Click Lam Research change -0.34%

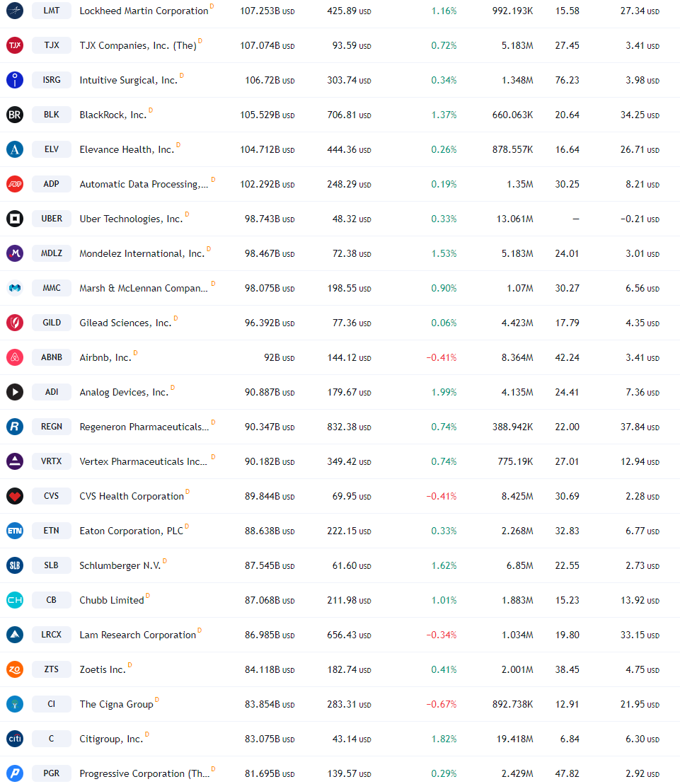(442, 635)
